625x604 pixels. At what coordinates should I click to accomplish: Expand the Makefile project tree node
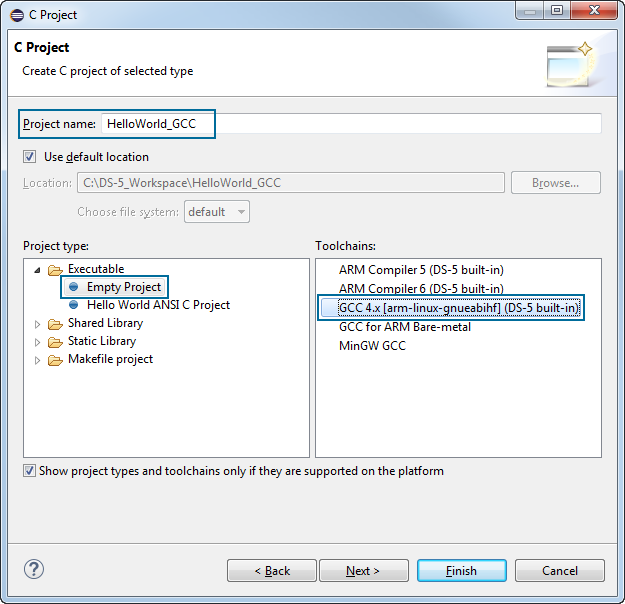38,360
